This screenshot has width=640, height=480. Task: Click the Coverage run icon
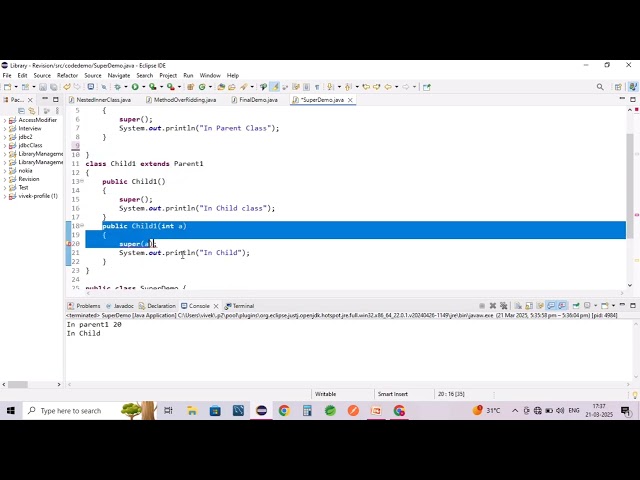pos(152,87)
